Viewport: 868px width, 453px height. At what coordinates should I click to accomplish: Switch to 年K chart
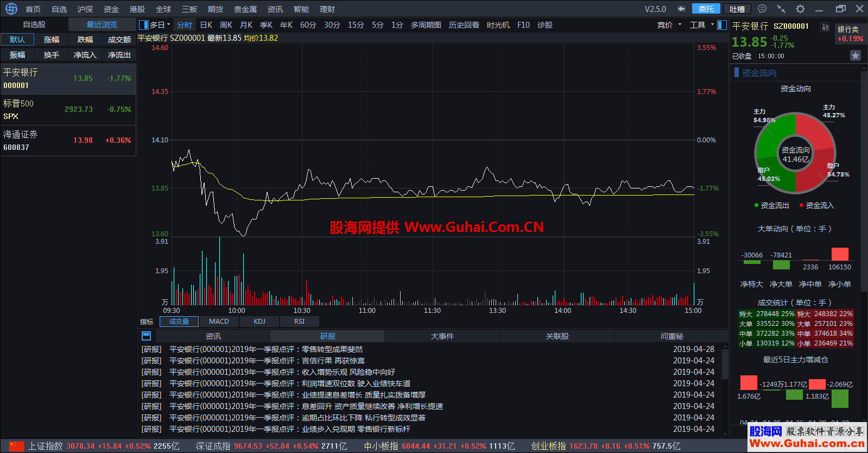pyautogui.click(x=286, y=25)
